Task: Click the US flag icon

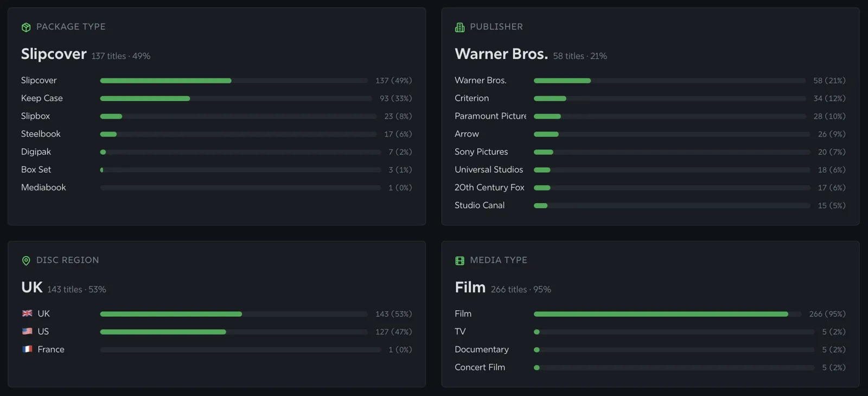Action: point(27,331)
